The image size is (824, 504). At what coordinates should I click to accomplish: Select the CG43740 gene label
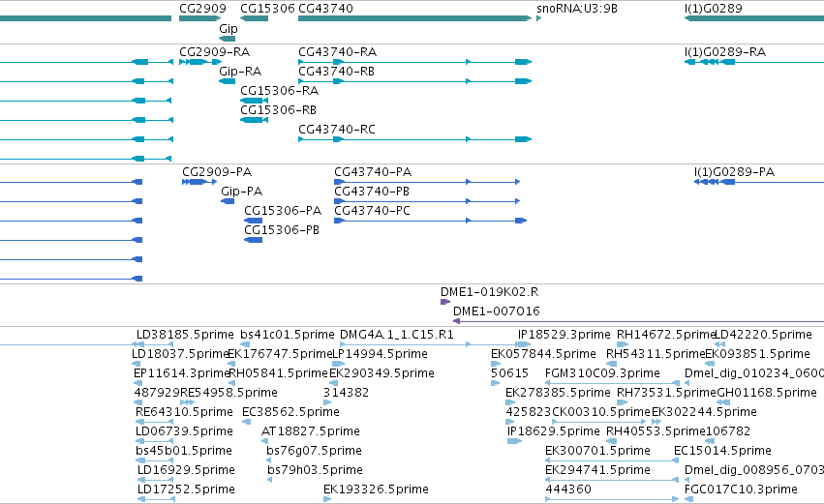pos(325,9)
